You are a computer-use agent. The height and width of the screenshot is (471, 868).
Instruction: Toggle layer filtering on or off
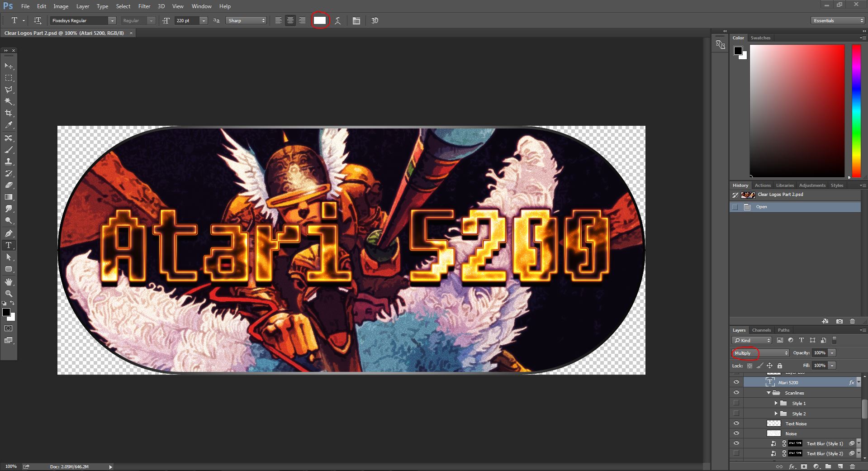835,340
